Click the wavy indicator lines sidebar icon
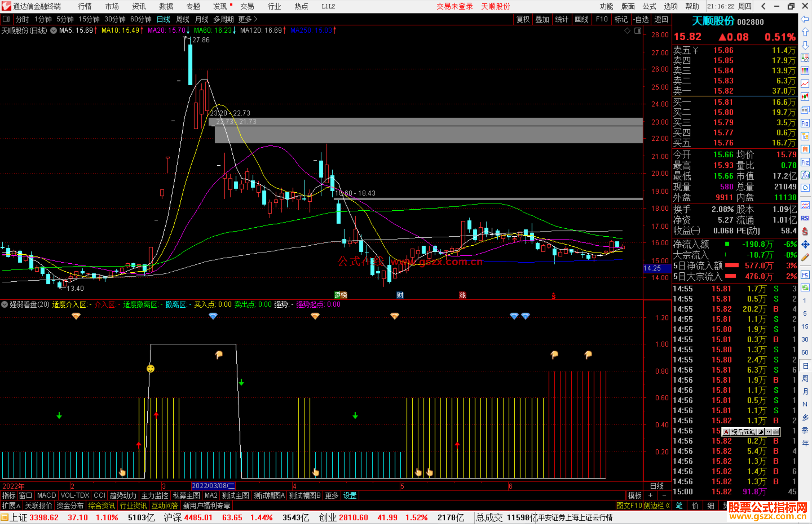The image size is (812, 524). 805,205
